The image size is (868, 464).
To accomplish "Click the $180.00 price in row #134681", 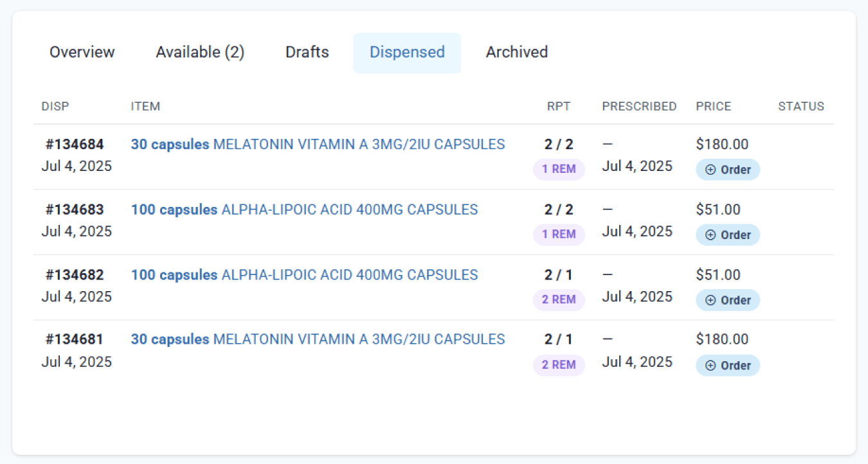I will coord(722,339).
